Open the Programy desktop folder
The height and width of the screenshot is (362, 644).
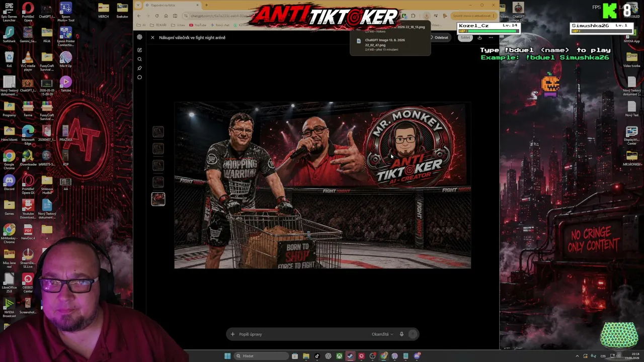click(x=9, y=109)
